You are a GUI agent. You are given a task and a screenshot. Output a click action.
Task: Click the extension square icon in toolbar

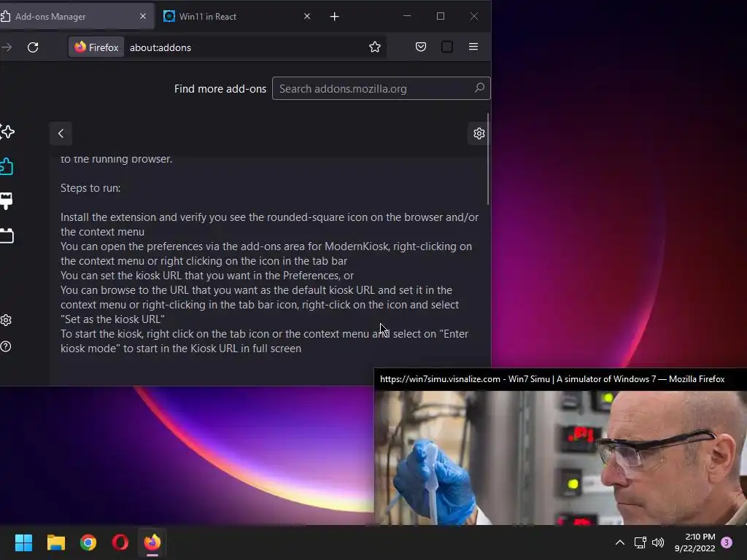point(447,47)
